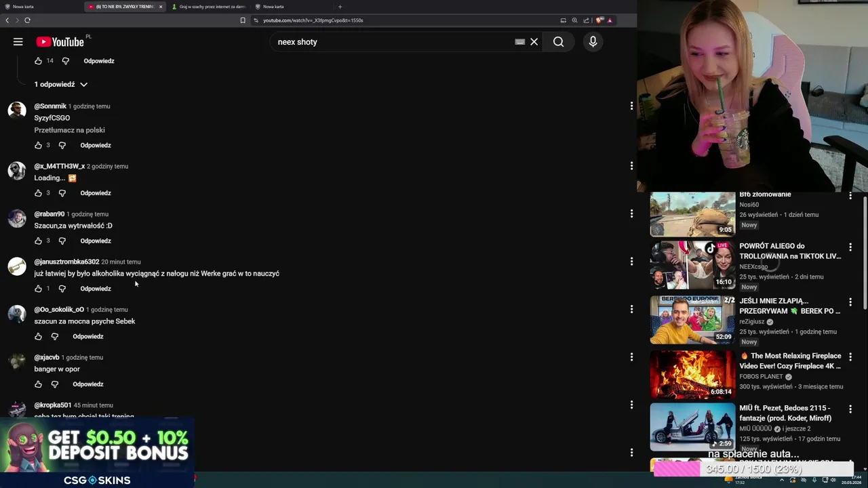Open the YouTube hamburger guide menu
The width and height of the screenshot is (868, 488).
click(18, 42)
